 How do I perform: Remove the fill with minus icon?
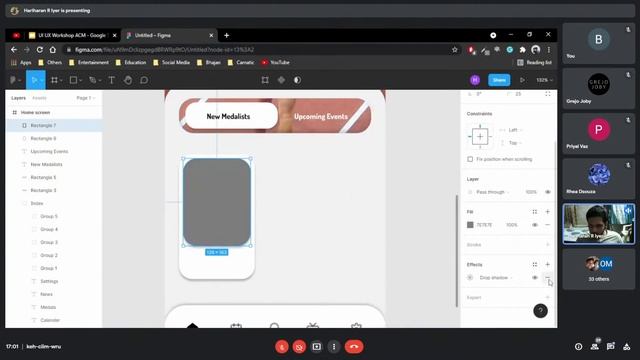tap(547, 224)
